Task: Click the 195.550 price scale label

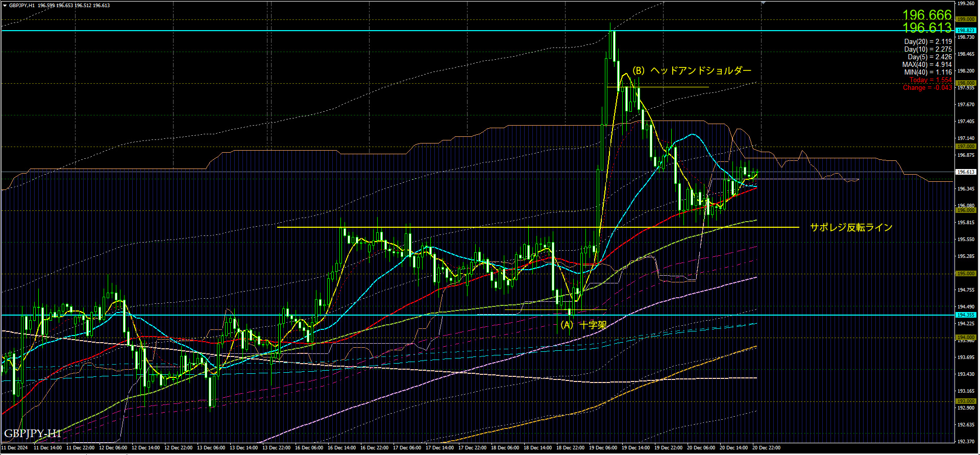Action: coord(966,239)
